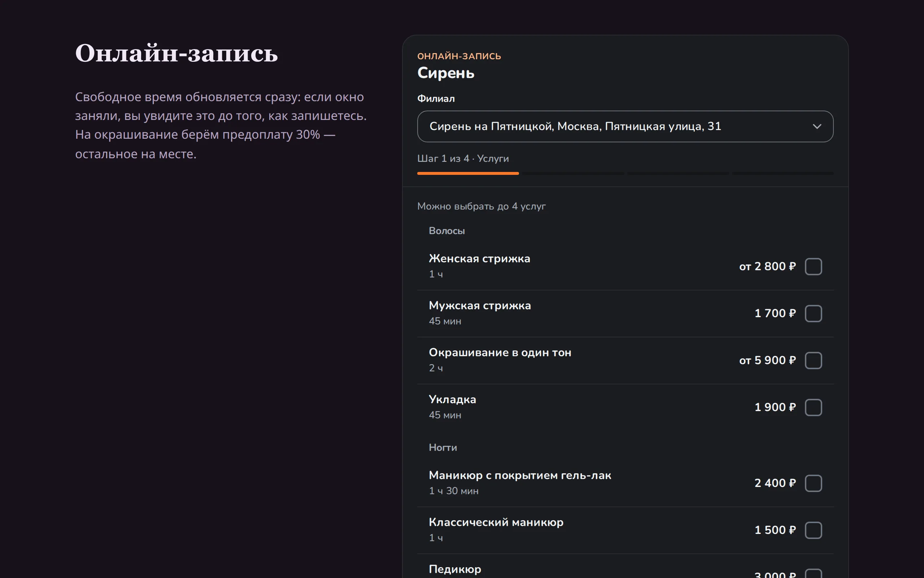
Task: Click the chevron arrow in the branch selector
Action: (817, 126)
